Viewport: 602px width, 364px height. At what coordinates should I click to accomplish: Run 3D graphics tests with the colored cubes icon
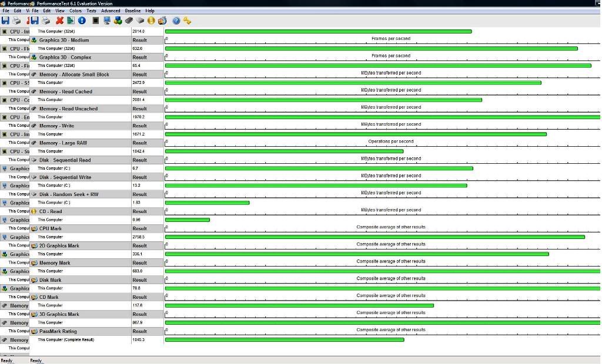tap(118, 21)
